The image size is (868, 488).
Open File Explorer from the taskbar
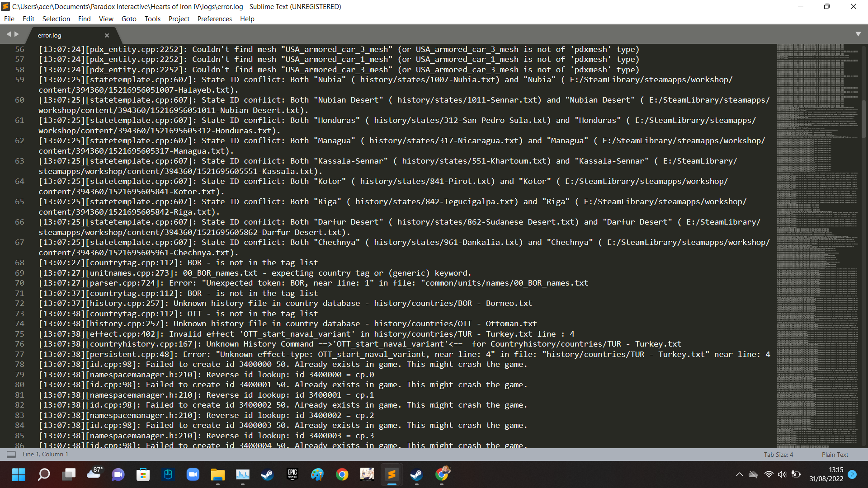(x=218, y=474)
